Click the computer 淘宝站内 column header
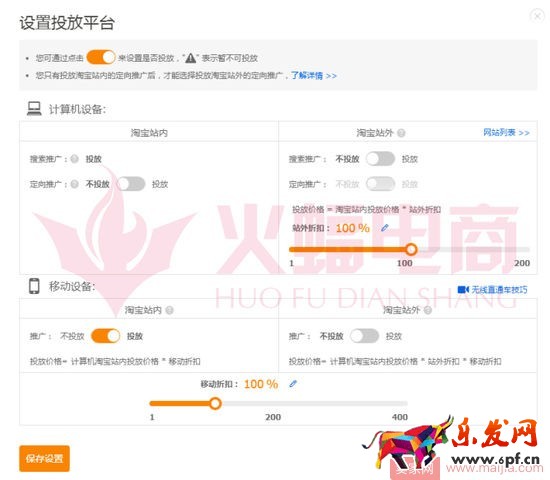 tap(149, 133)
